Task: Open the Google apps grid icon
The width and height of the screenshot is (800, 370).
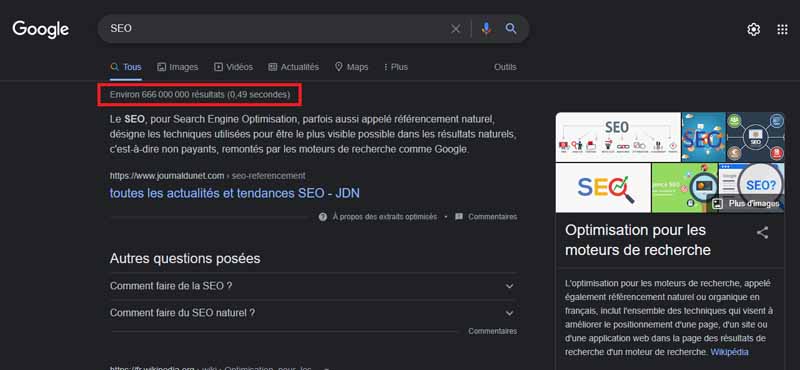Action: (782, 30)
